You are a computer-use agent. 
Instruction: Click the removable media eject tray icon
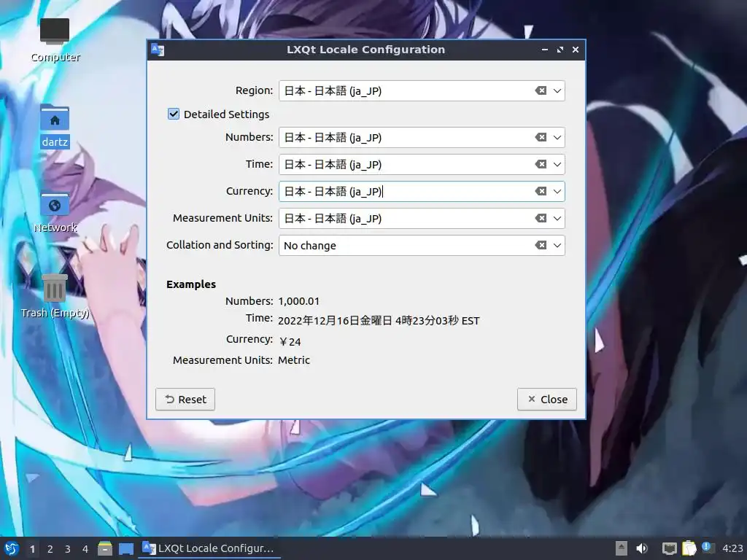click(x=622, y=548)
